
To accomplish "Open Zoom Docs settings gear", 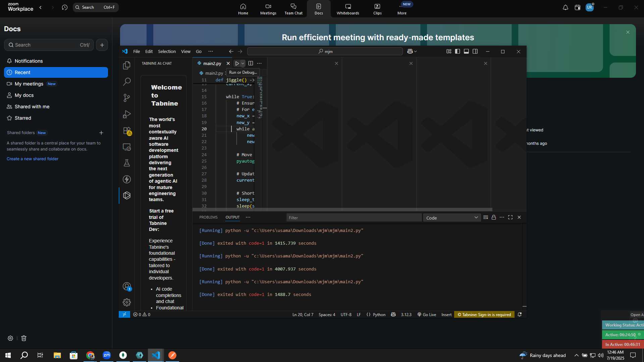I will click(x=10, y=338).
